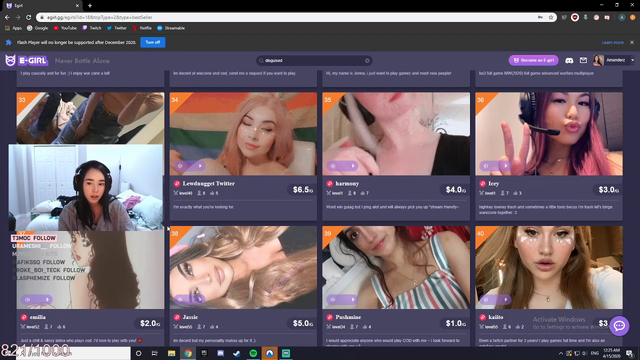Click the $1.0 price on Pushmine card

click(456, 323)
